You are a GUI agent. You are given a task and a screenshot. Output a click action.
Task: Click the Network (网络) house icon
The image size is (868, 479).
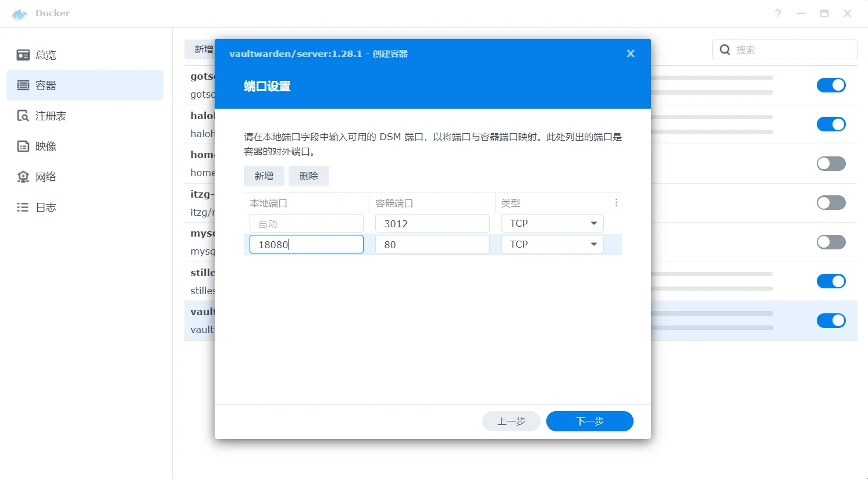pos(23,177)
